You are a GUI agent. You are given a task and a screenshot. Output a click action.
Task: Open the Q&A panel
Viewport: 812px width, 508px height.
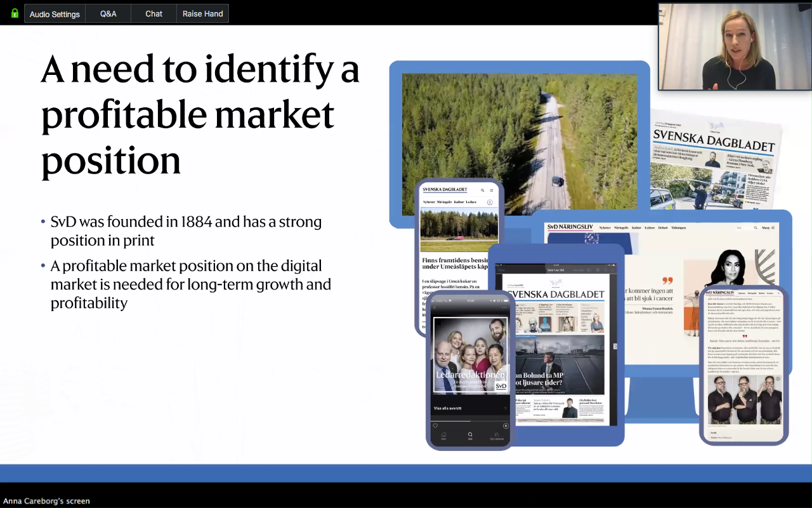[x=108, y=13]
